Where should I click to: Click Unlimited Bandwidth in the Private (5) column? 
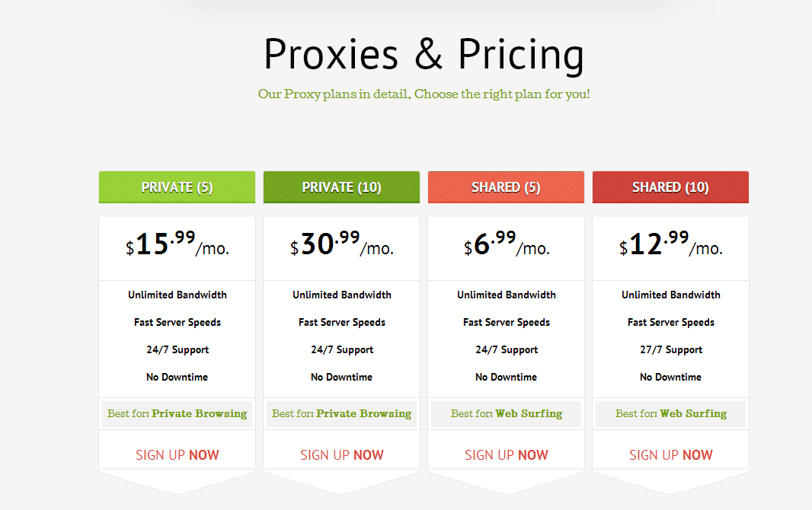pos(177,295)
